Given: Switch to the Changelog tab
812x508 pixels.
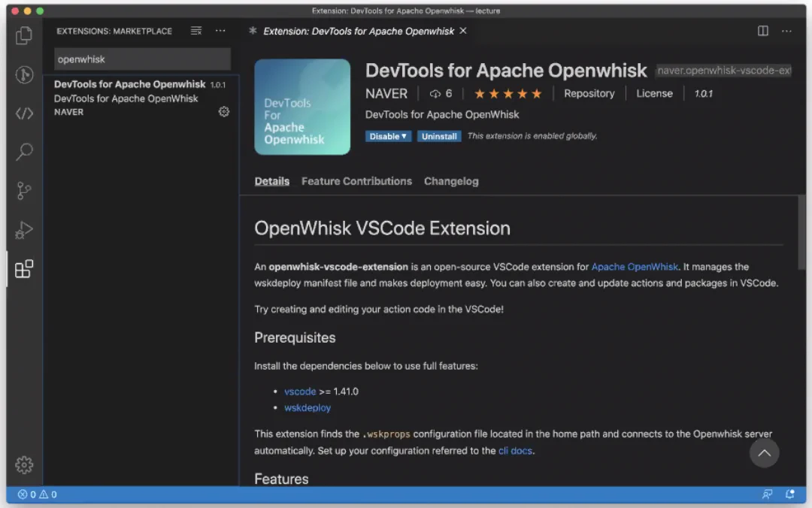Looking at the screenshot, I should pos(451,181).
